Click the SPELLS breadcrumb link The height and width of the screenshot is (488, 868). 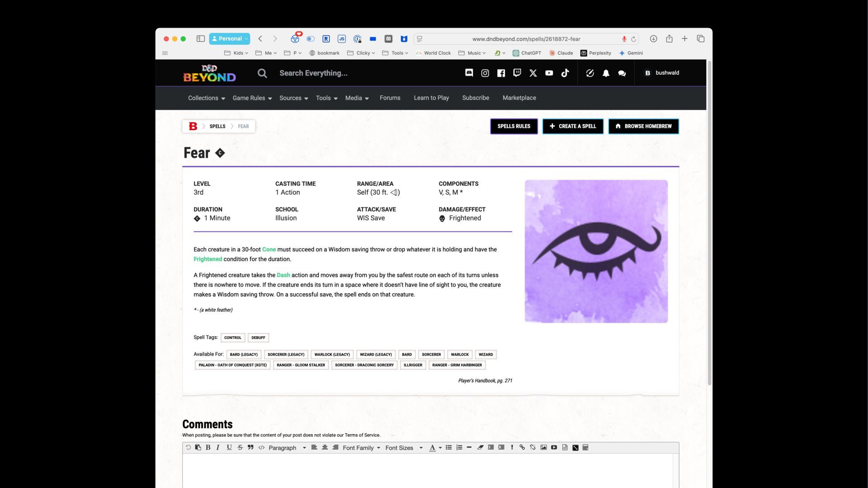(217, 127)
